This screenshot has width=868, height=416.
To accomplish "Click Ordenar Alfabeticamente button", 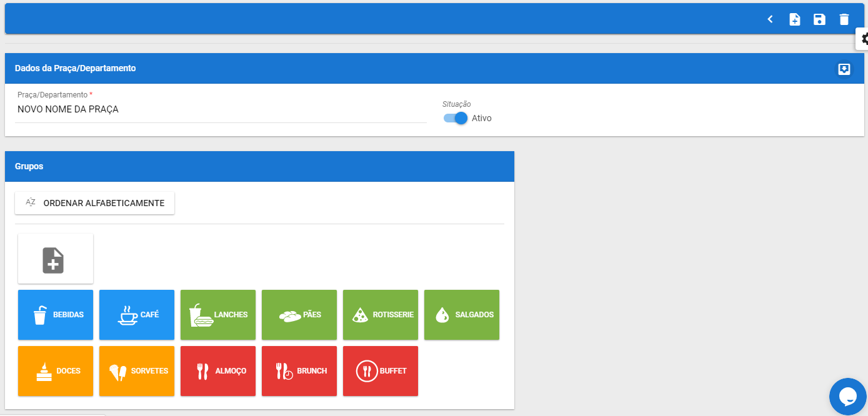I will tap(94, 203).
